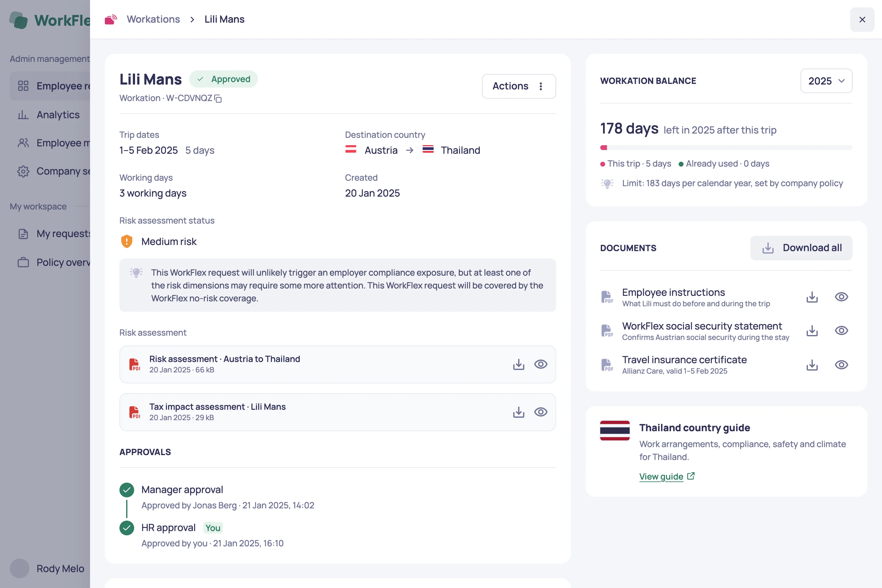Click Download all documents button
This screenshot has height=588, width=882.
point(801,248)
